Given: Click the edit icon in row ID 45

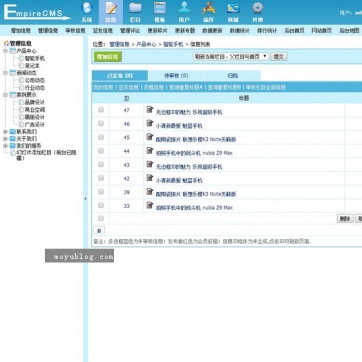Looking at the screenshot, I should pos(150,137).
